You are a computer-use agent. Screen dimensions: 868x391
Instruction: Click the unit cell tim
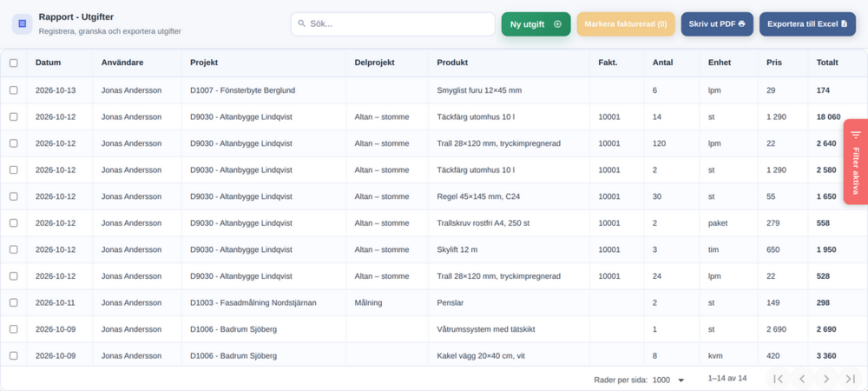[713, 249]
